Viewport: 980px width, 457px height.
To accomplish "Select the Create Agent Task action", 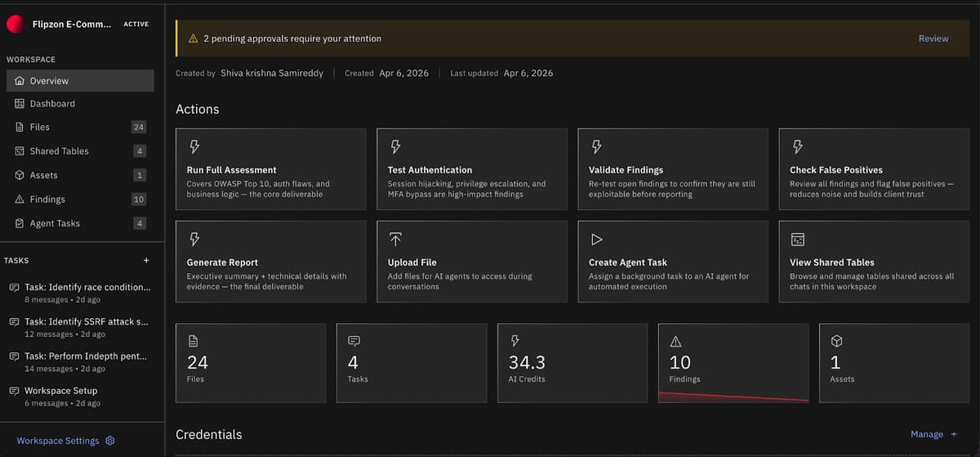I will (673, 262).
